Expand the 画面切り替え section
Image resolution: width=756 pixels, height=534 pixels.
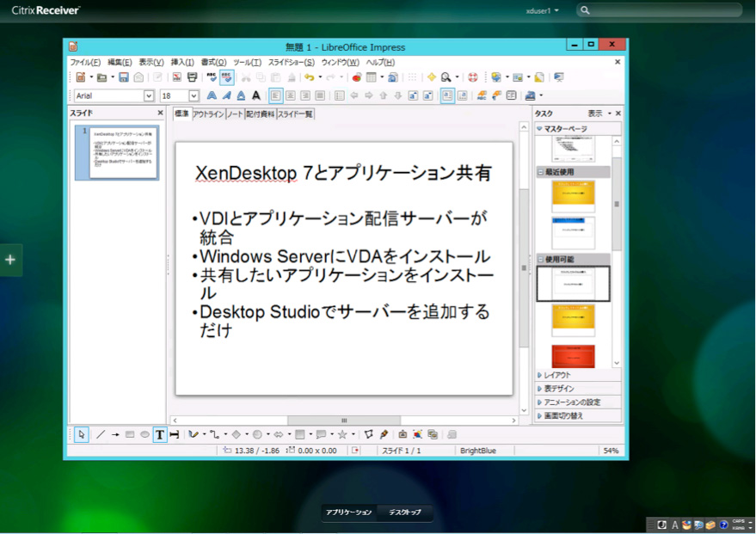[578, 415]
